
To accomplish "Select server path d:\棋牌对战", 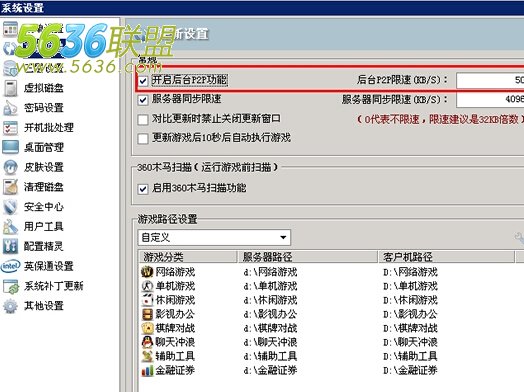I will pos(270,329).
